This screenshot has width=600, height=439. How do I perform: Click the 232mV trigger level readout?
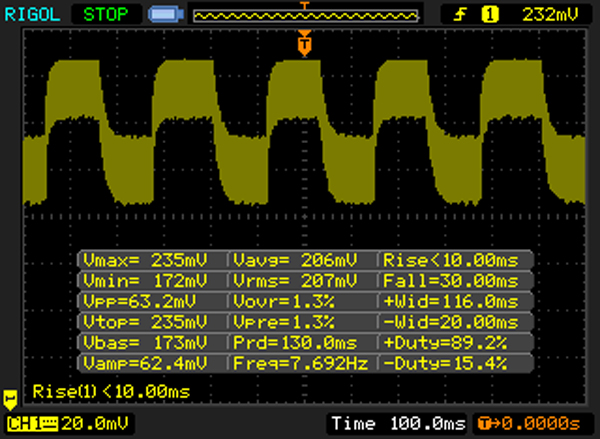551,15
